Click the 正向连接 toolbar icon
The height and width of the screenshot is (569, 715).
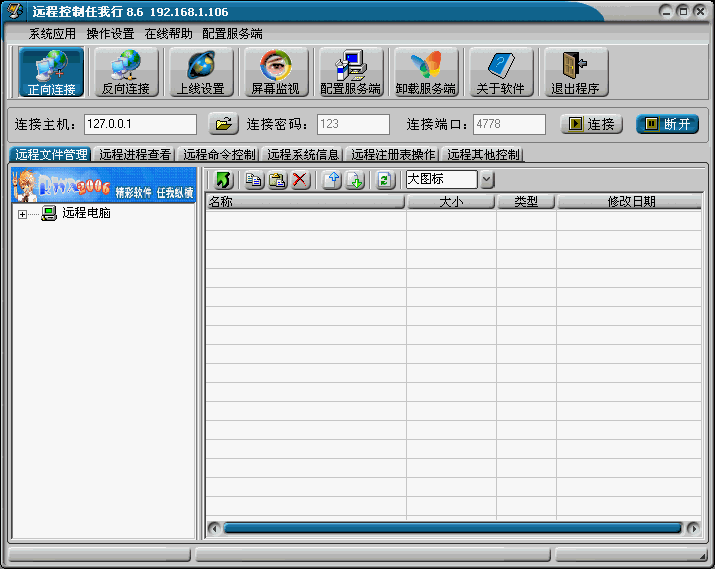tap(52, 72)
